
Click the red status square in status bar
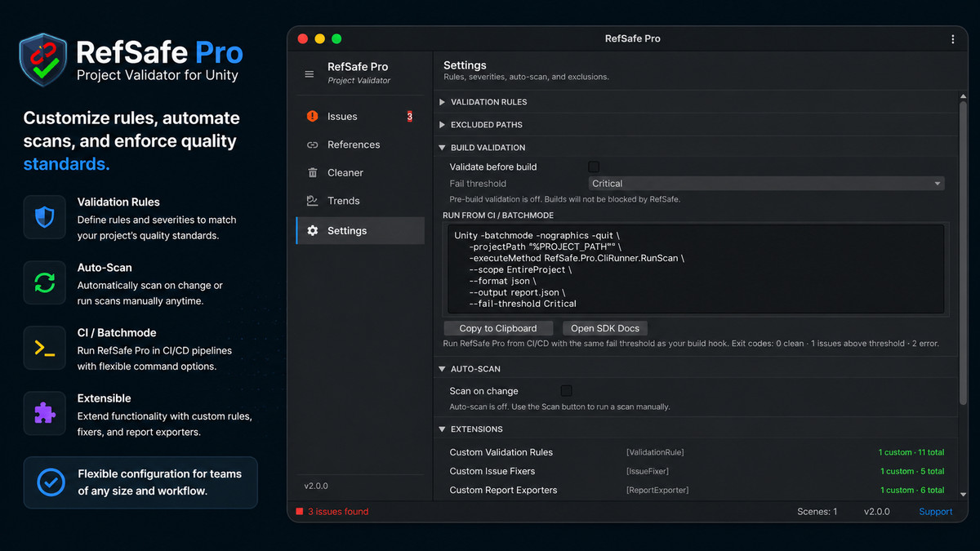(299, 512)
